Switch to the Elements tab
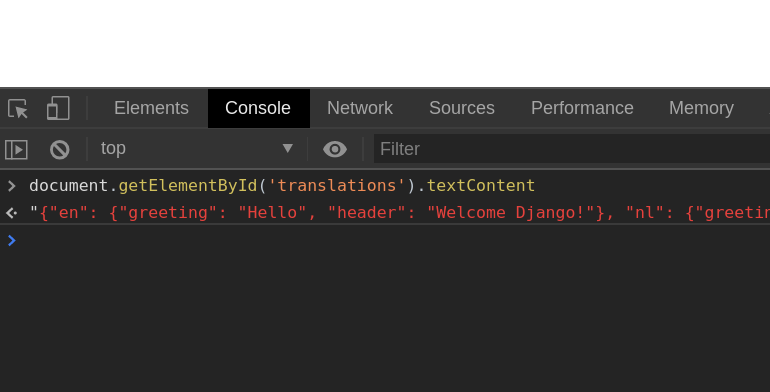Image resolution: width=770 pixels, height=392 pixels. (x=151, y=108)
